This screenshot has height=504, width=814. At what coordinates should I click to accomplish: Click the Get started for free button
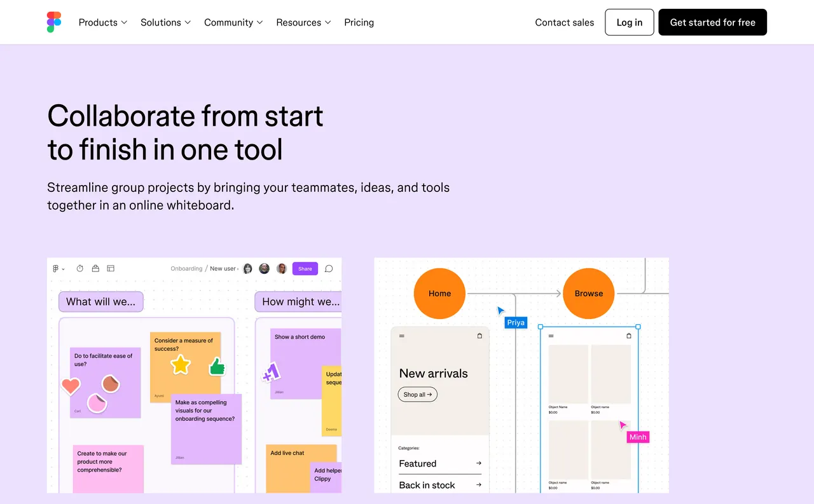click(x=712, y=22)
